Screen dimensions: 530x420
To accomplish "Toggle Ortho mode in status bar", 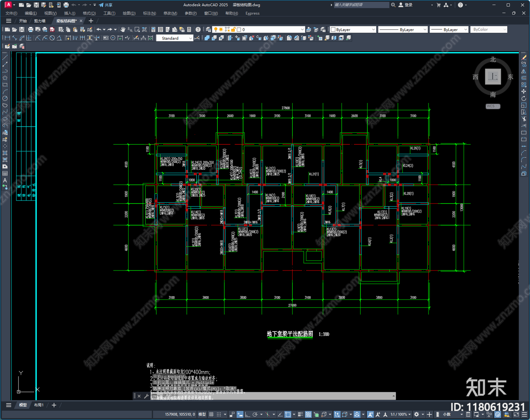I will click(x=247, y=414).
